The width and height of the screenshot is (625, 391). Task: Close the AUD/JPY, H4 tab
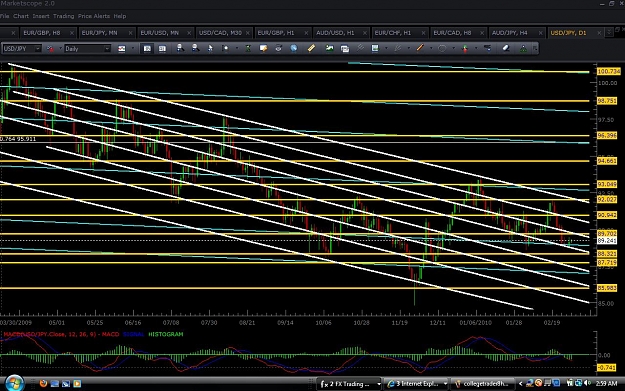[540, 33]
